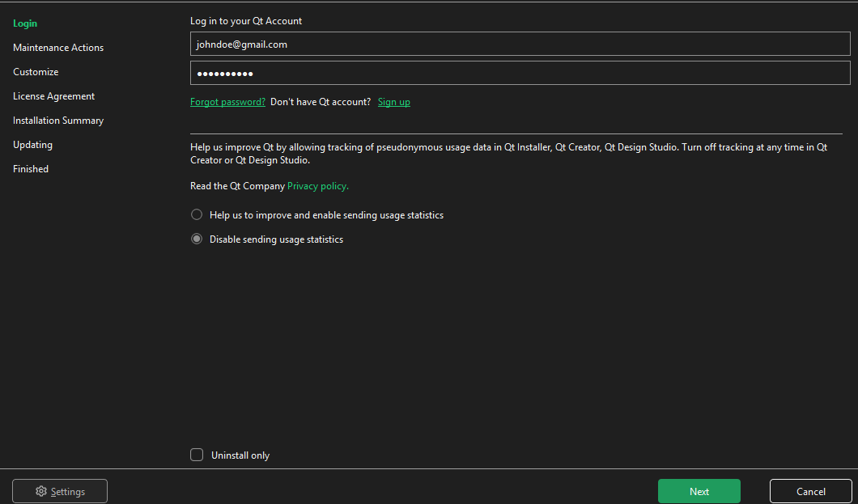Open the Privacy policy link
Screen dimensions: 858x504
point(318,186)
